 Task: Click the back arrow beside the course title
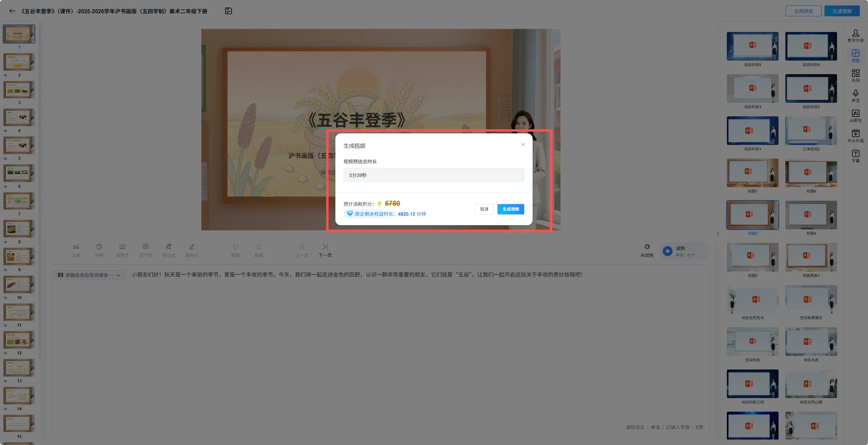pos(12,11)
